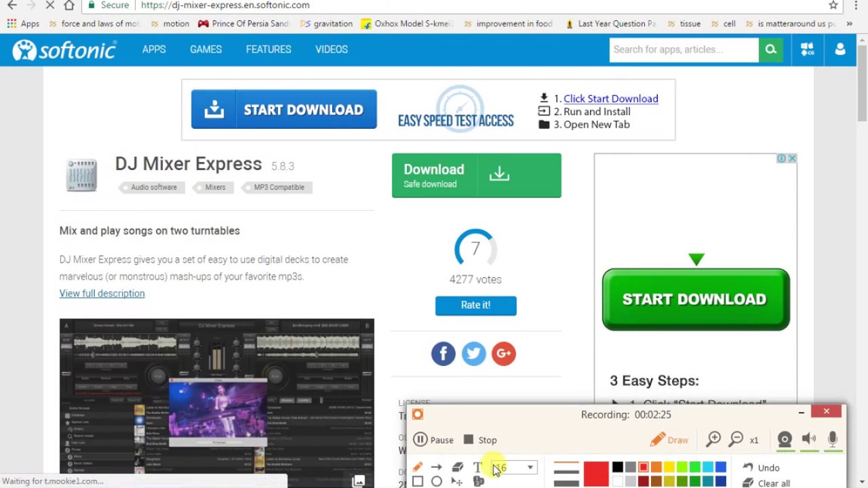Viewport: 868px width, 488px height.
Task: Click the green search button
Action: point(771,49)
